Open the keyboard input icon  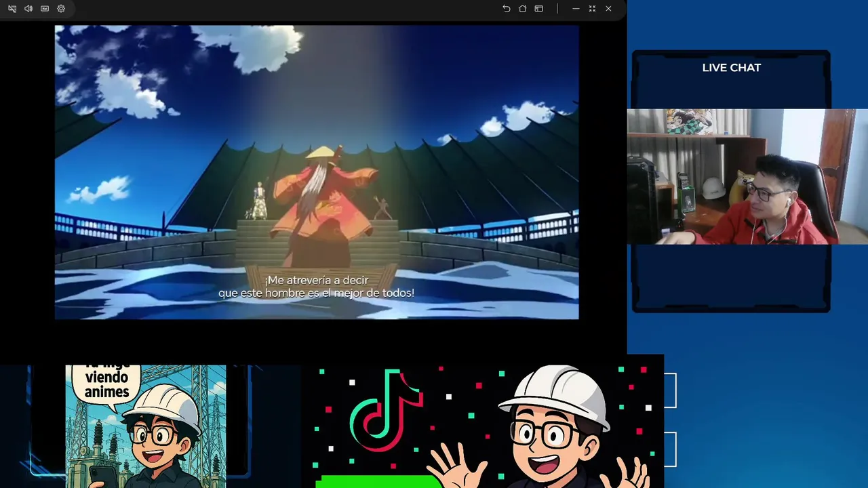pos(45,9)
